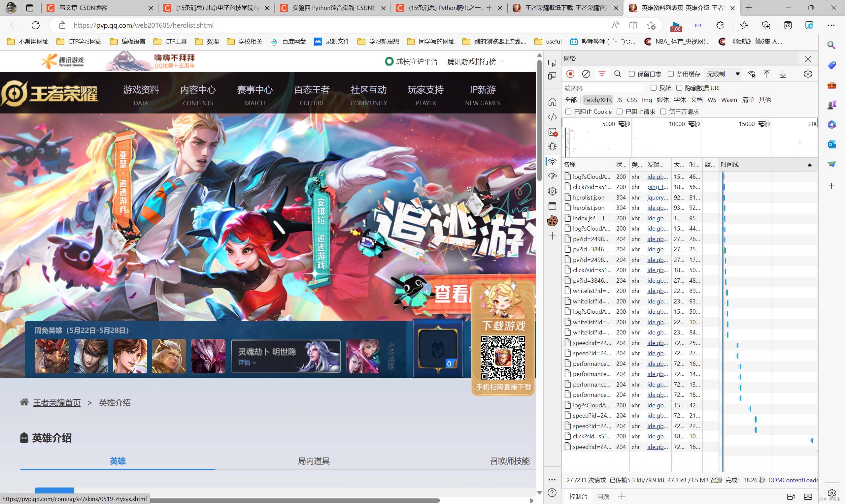The width and height of the screenshot is (845, 504).
Task: Select the inspect element tool in DevTools
Action: click(x=552, y=63)
